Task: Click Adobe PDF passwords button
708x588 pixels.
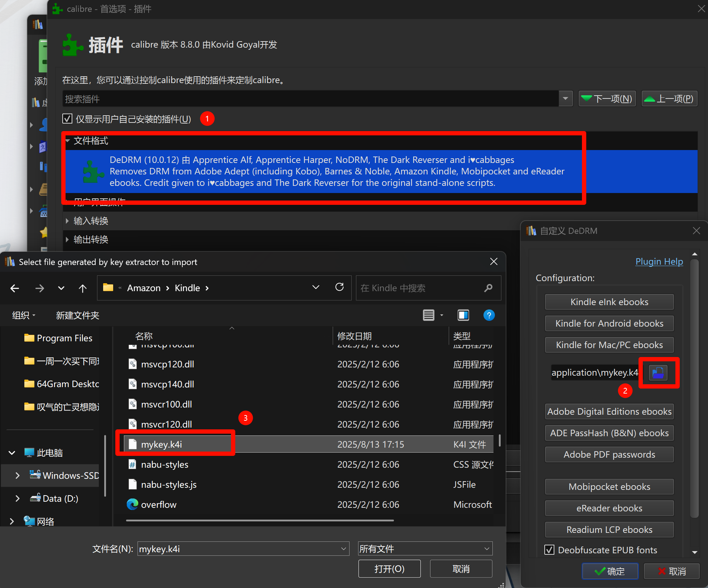Action: click(609, 454)
